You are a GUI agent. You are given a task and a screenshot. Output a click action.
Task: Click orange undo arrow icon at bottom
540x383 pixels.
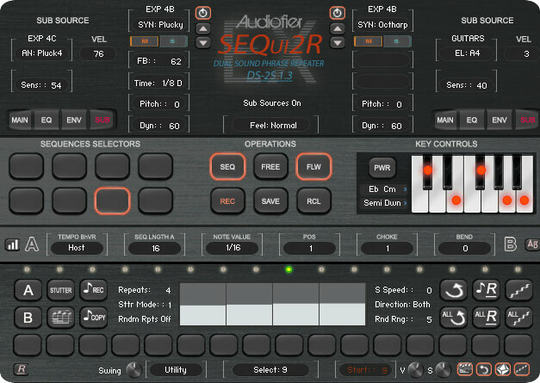coord(484,370)
